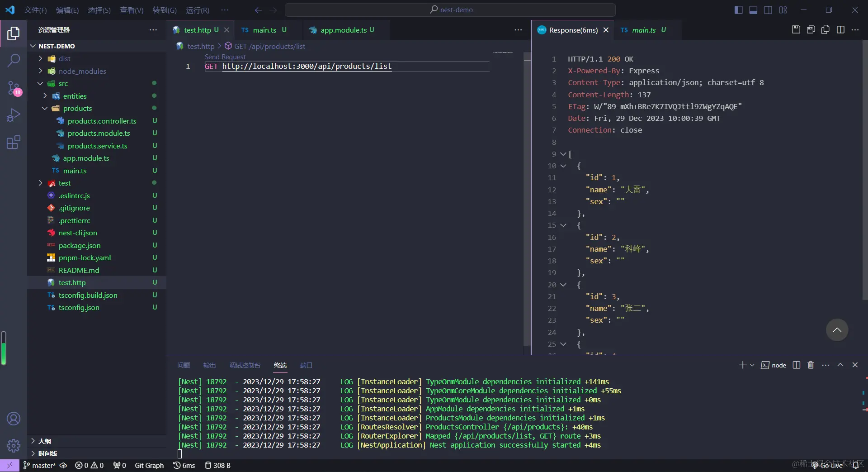
Task: Open the Manage settings gear
Action: [14, 446]
